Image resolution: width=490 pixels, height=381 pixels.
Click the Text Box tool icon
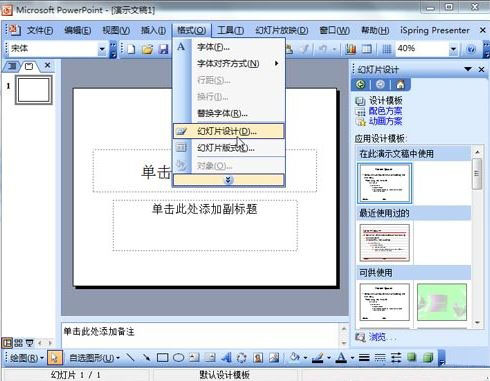point(194,358)
